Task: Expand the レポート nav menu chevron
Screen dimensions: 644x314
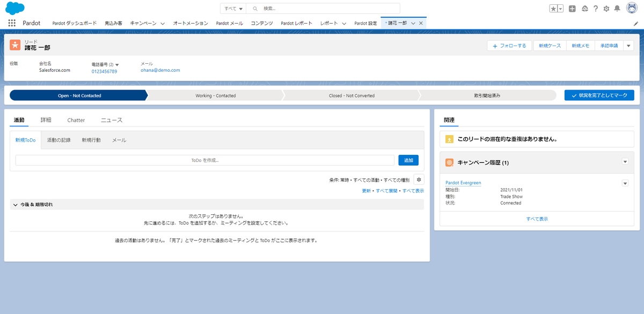Action: (x=344, y=24)
